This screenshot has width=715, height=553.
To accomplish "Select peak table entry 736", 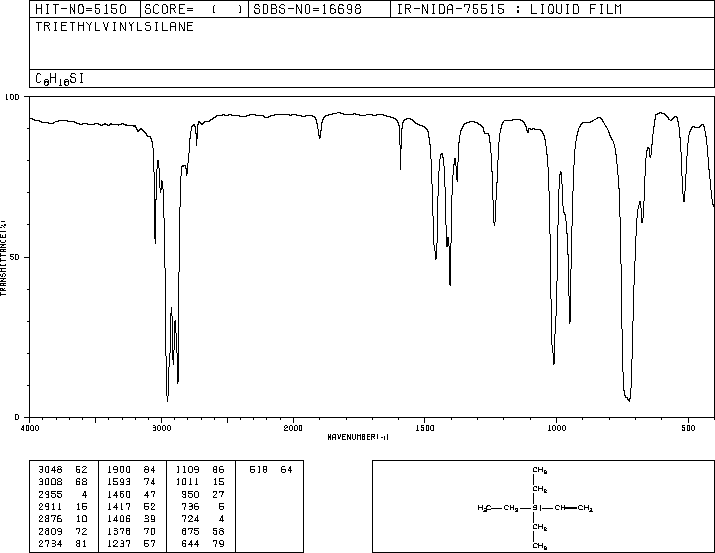I will click(190, 507).
